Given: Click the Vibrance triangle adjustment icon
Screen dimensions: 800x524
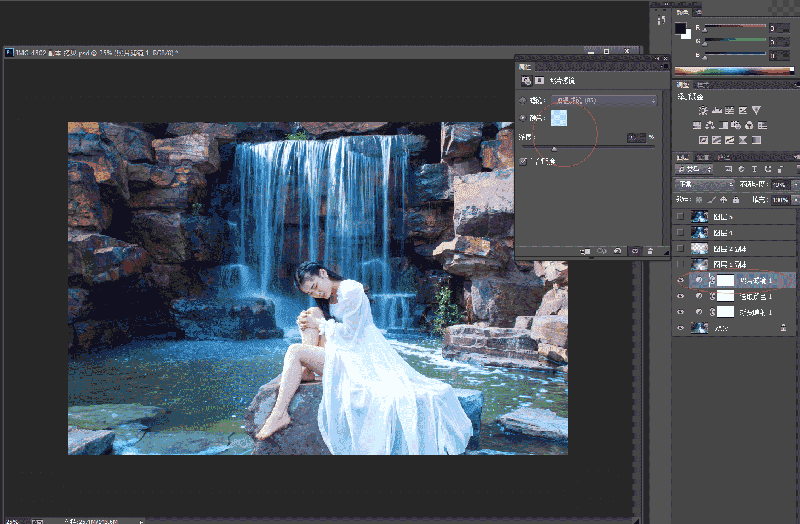Looking at the screenshot, I should 756,110.
